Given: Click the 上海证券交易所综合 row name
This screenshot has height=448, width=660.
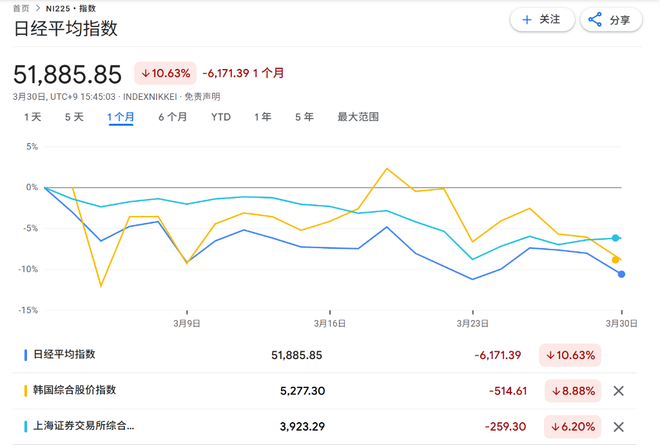Looking at the screenshot, I should [82, 425].
